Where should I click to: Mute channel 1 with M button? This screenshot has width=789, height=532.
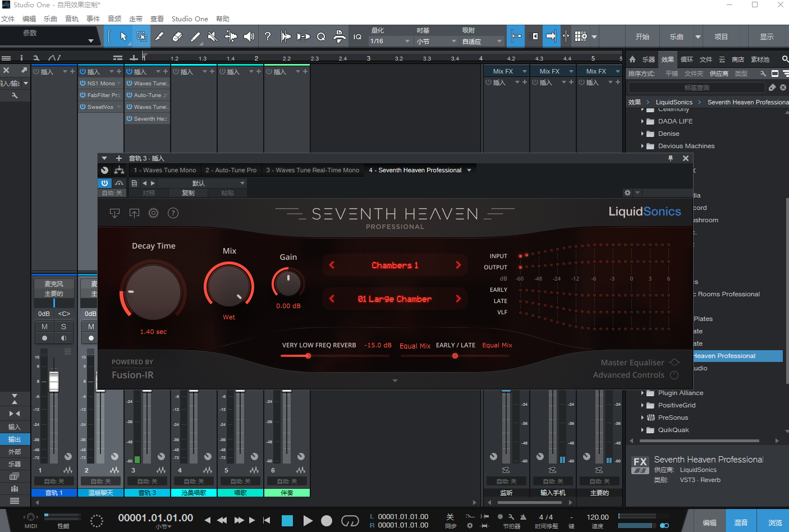44,327
